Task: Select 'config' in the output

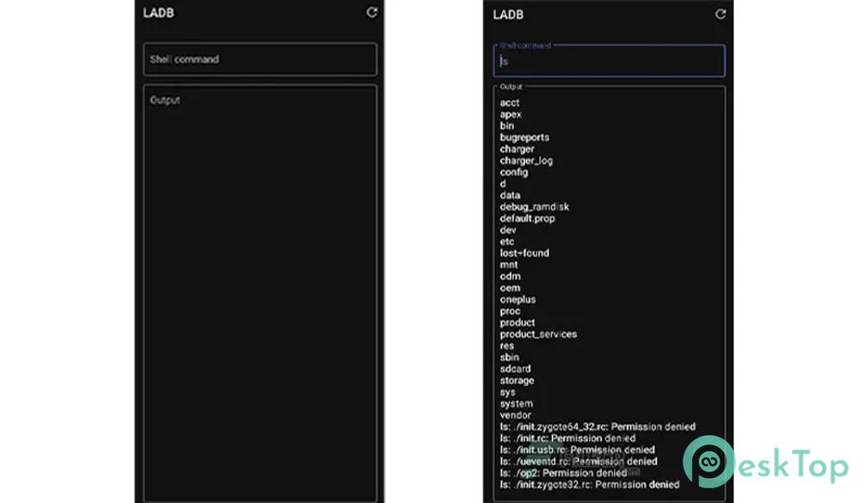Action: 514,173
